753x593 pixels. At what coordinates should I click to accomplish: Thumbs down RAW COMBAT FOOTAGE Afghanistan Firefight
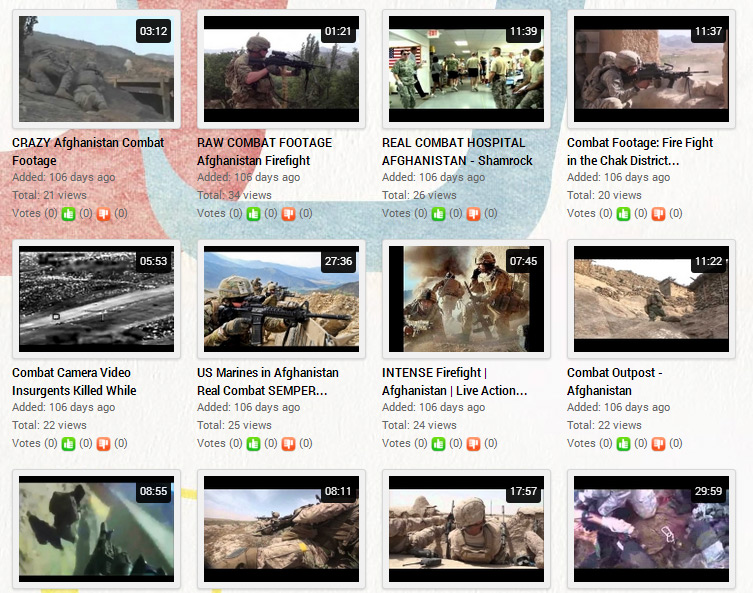click(x=289, y=214)
